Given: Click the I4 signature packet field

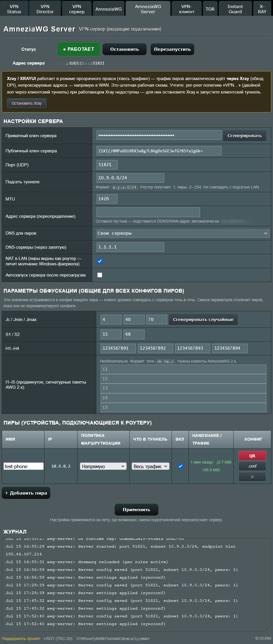Looking at the screenshot, I should tap(183, 398).
